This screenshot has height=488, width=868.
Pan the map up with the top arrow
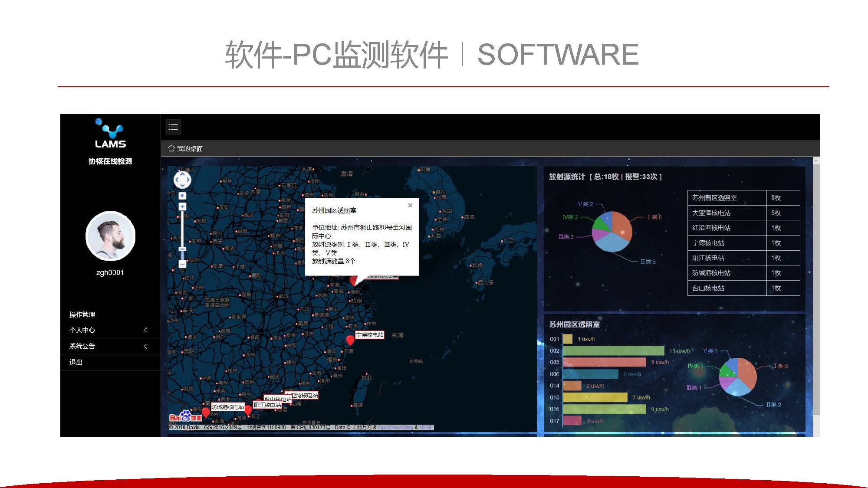click(182, 174)
